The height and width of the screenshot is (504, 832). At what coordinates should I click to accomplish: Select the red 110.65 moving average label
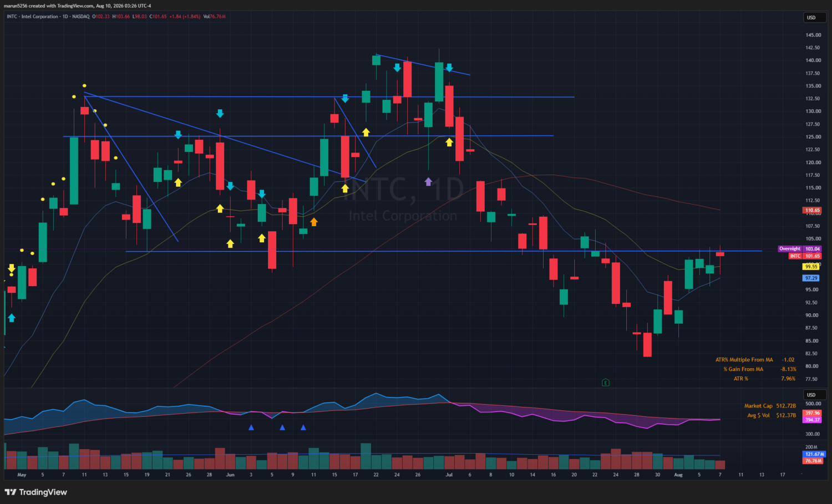point(813,211)
